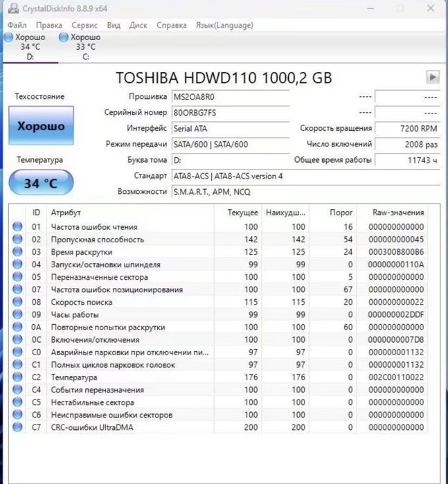This screenshot has height=484, width=448.
Task: Click raw value 002C00110022 of Температура
Action: point(396,377)
